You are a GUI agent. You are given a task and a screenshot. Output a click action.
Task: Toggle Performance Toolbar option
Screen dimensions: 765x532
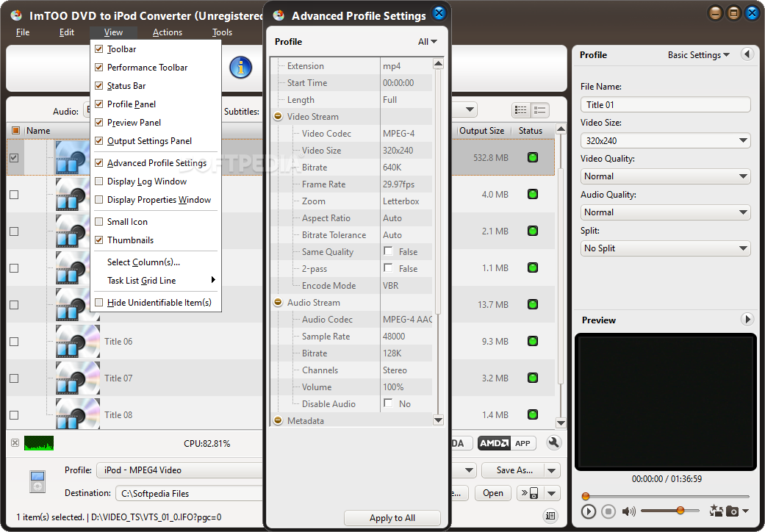pos(98,68)
